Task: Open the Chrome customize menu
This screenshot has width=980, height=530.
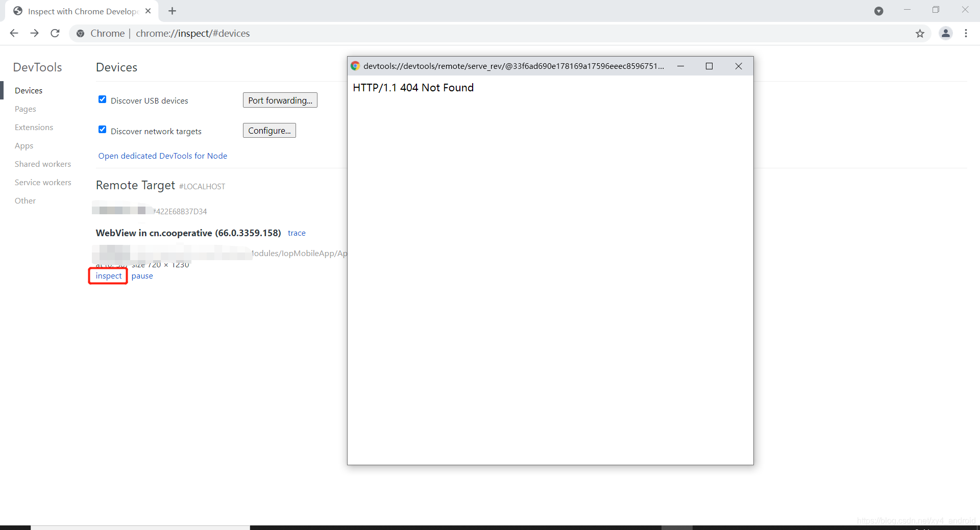Action: (x=966, y=33)
